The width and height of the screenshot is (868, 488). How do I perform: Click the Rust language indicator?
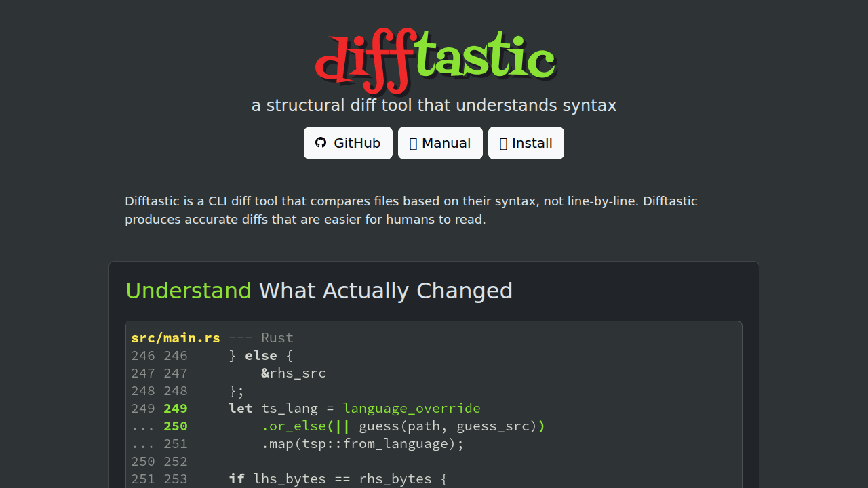coord(277,338)
